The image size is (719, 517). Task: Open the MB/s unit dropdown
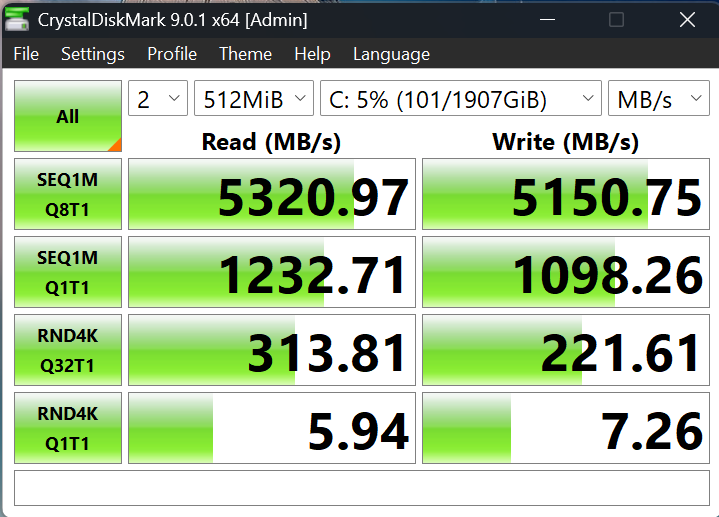[658, 98]
